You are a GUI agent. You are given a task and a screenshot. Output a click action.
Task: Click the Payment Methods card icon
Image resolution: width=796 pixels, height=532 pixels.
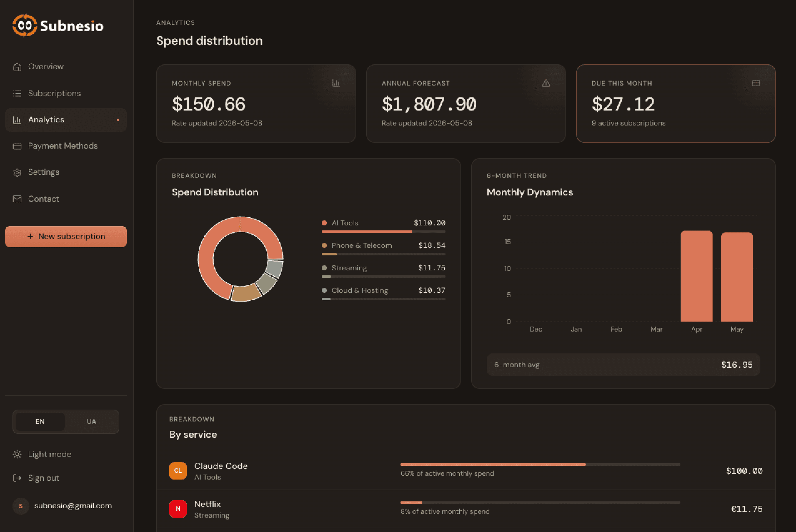point(17,146)
